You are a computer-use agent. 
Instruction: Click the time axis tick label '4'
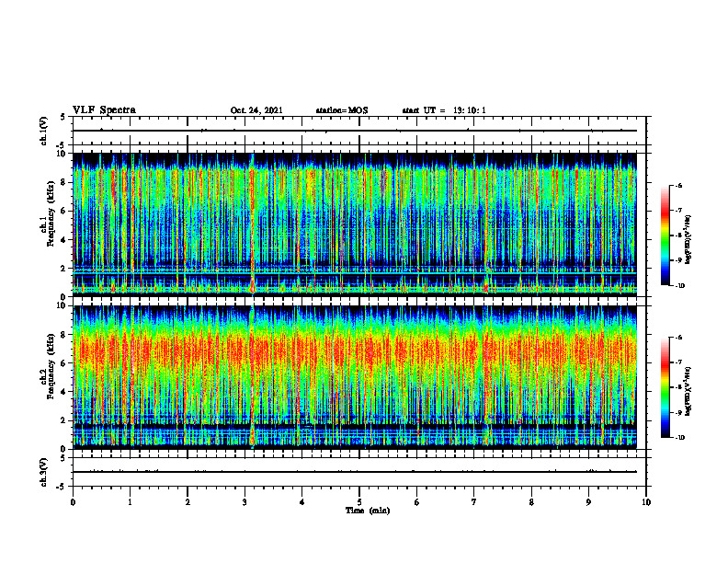301,502
